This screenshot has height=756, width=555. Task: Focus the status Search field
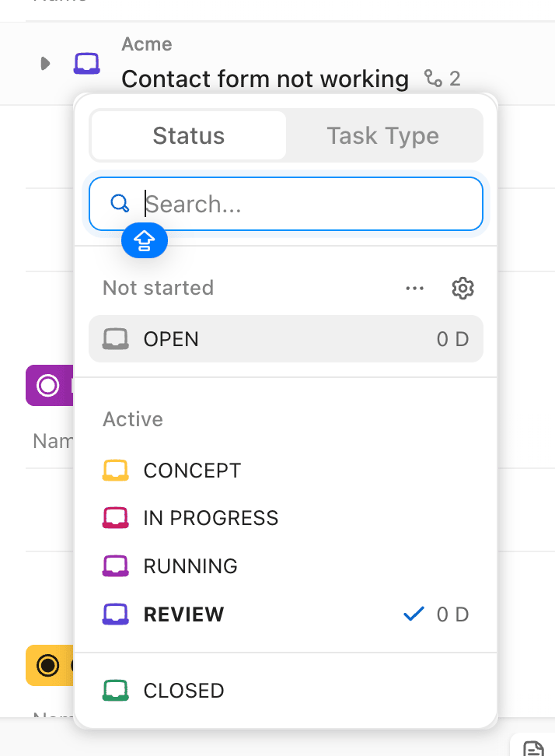coord(286,204)
